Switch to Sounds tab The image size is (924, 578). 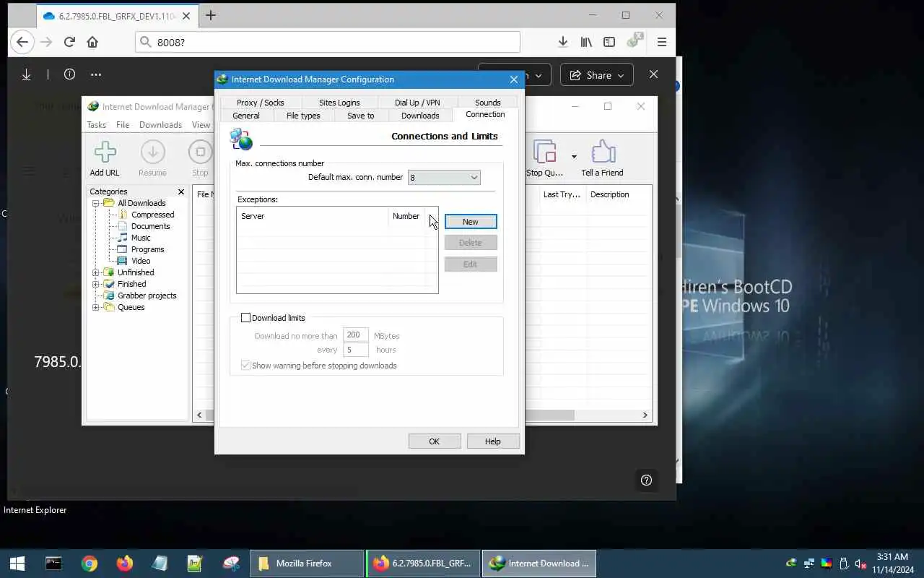pyautogui.click(x=488, y=103)
